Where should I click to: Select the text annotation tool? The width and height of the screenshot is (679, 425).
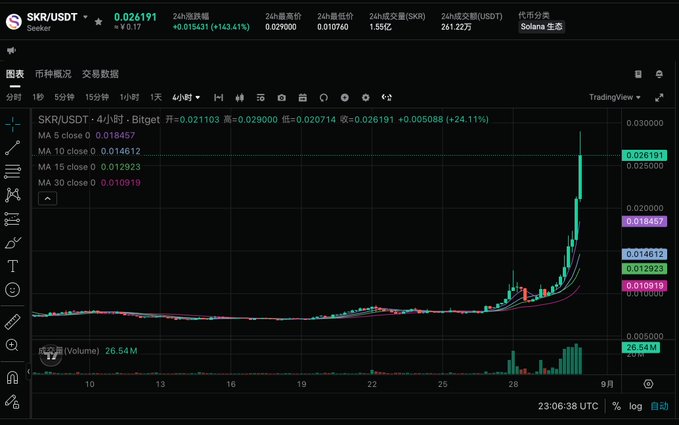pos(13,266)
